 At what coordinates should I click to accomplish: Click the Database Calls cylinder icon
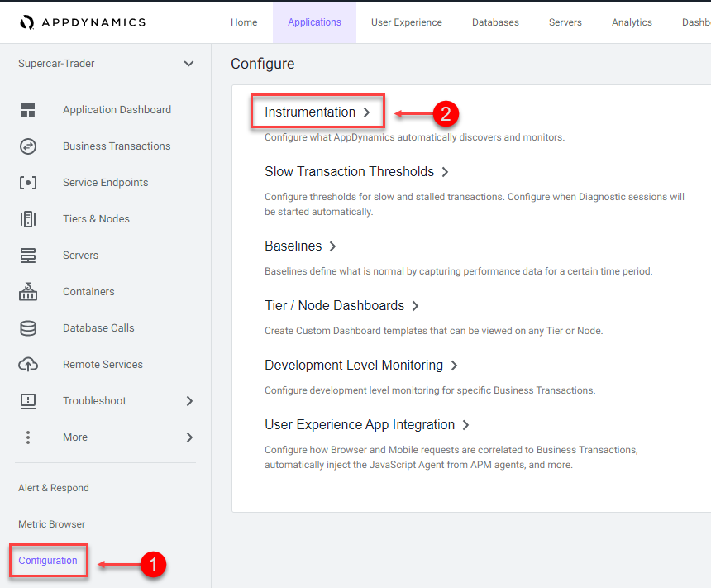pos(28,328)
